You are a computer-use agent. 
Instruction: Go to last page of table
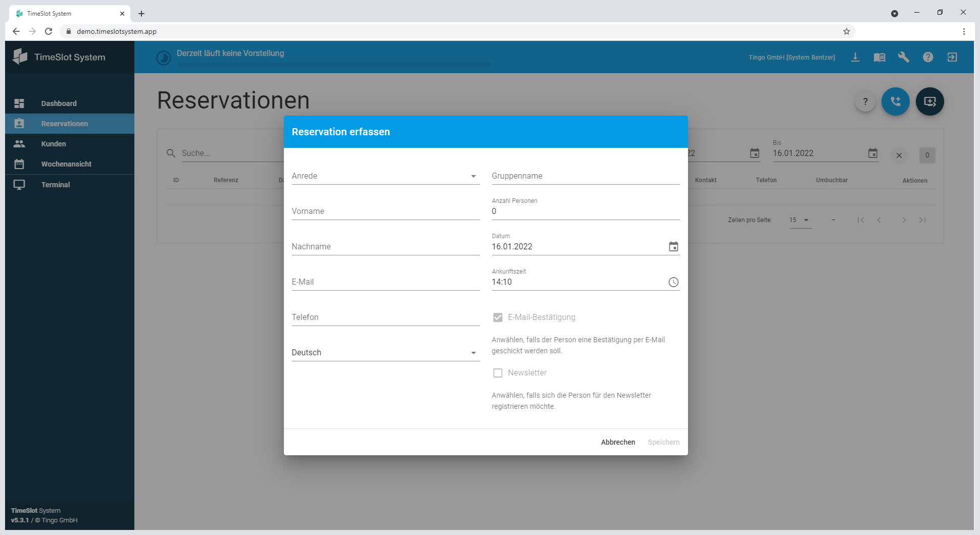pos(922,220)
